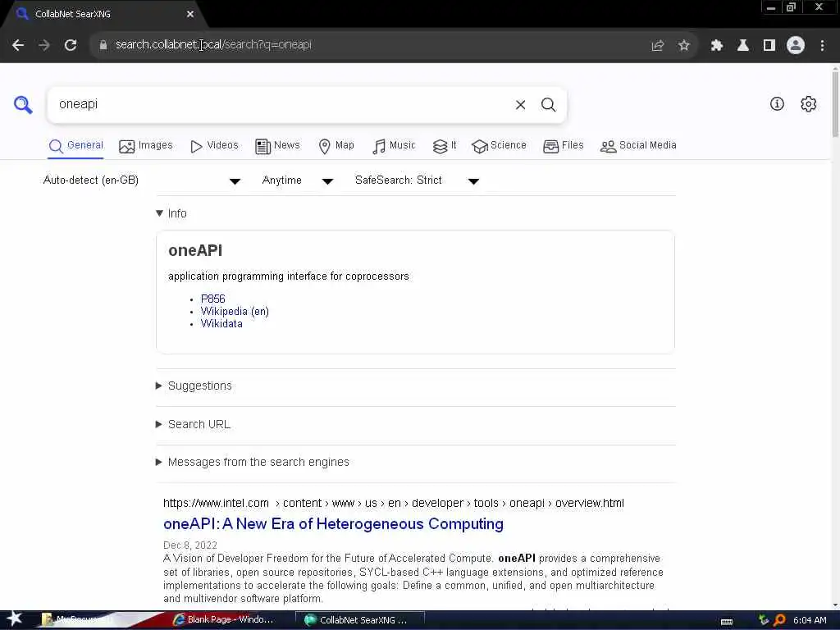The image size is (840, 630).
Task: Open the Chrome three-dot menu
Action: click(x=822, y=46)
